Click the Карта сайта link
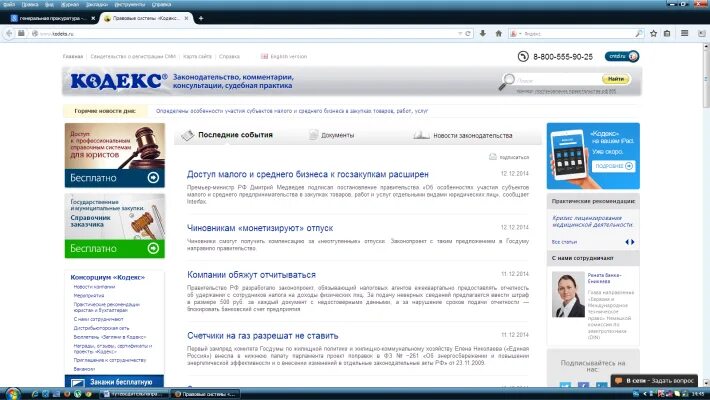Viewport: 710px width, 400px height. click(x=197, y=57)
